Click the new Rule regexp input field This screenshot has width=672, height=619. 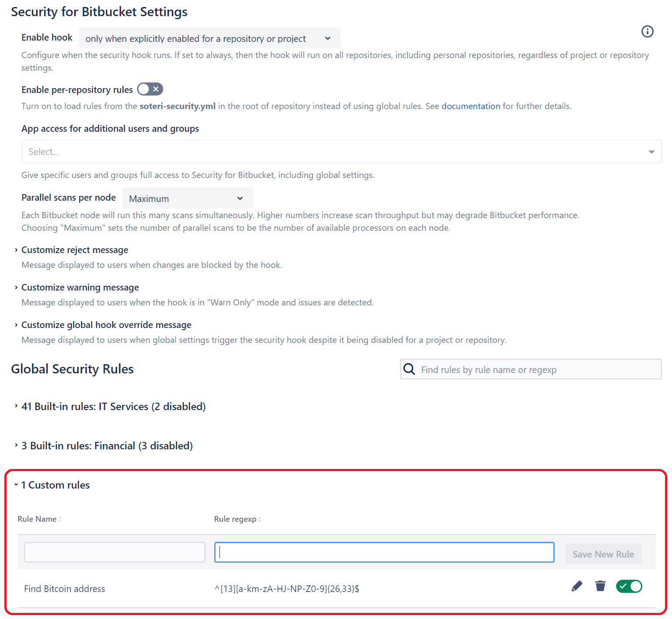pyautogui.click(x=384, y=552)
